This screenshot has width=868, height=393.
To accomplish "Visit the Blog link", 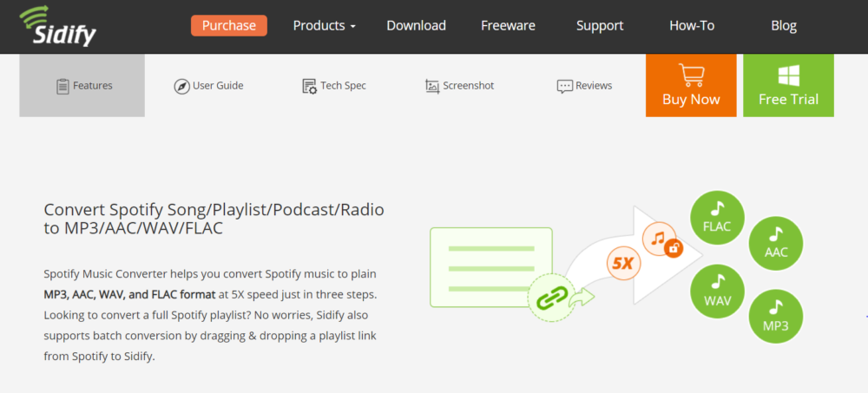I will pyautogui.click(x=784, y=25).
